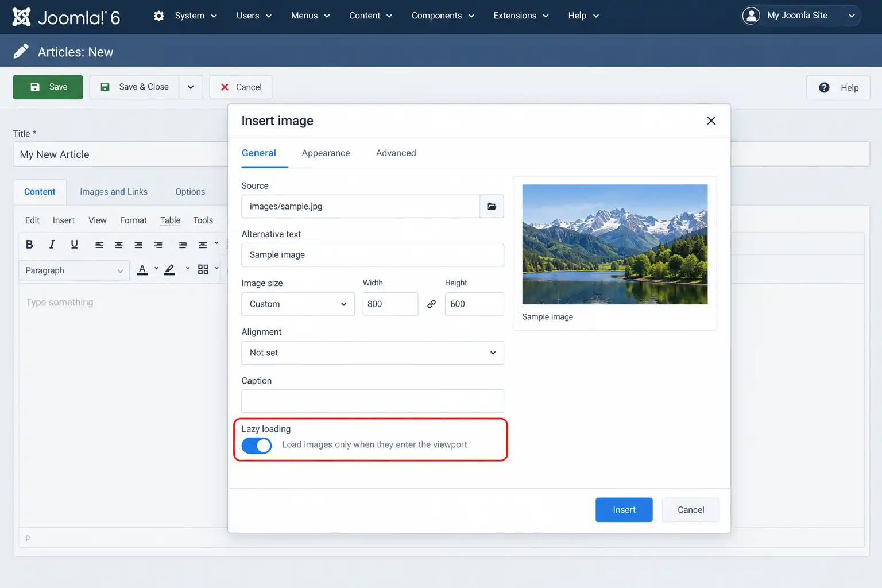Select the text color A swatch

point(142,270)
